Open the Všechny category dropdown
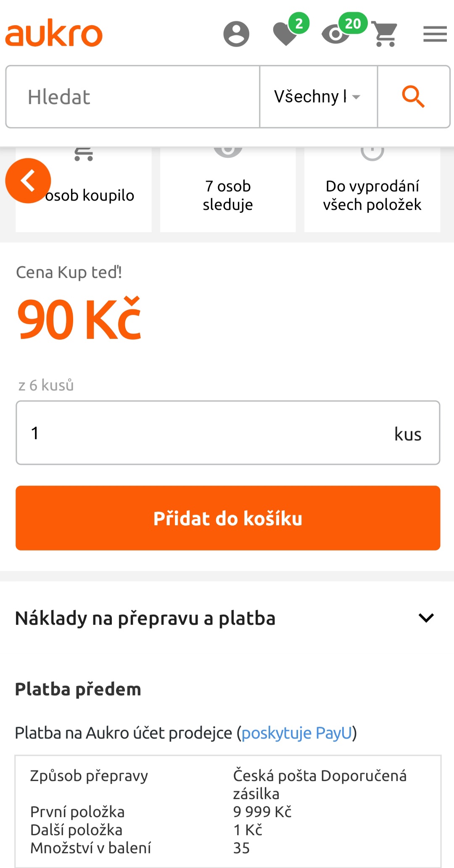 pyautogui.click(x=318, y=97)
